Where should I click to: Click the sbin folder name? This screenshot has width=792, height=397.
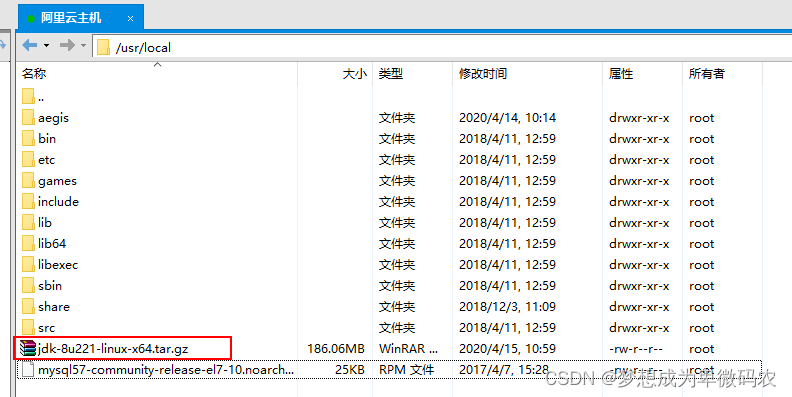pyautogui.click(x=50, y=285)
